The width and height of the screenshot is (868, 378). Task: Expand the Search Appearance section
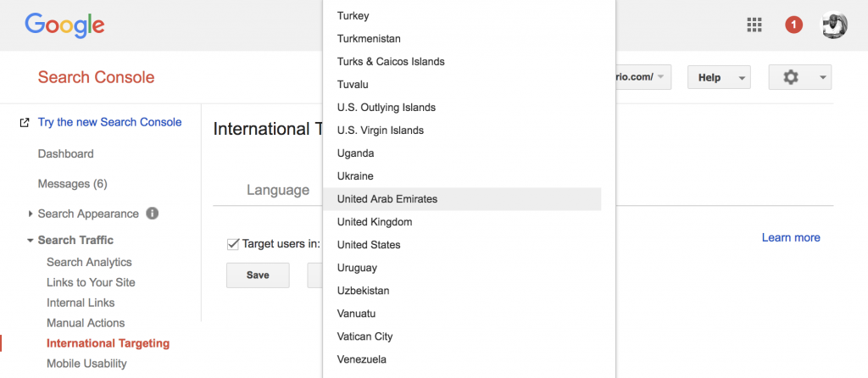pyautogui.click(x=31, y=214)
